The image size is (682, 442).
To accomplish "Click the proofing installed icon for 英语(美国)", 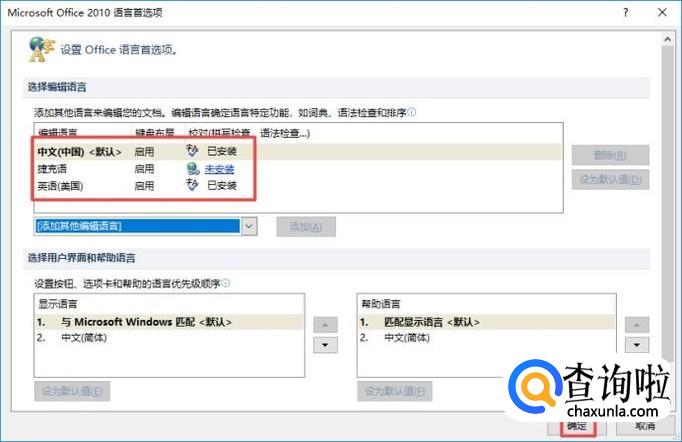I will coord(192,185).
